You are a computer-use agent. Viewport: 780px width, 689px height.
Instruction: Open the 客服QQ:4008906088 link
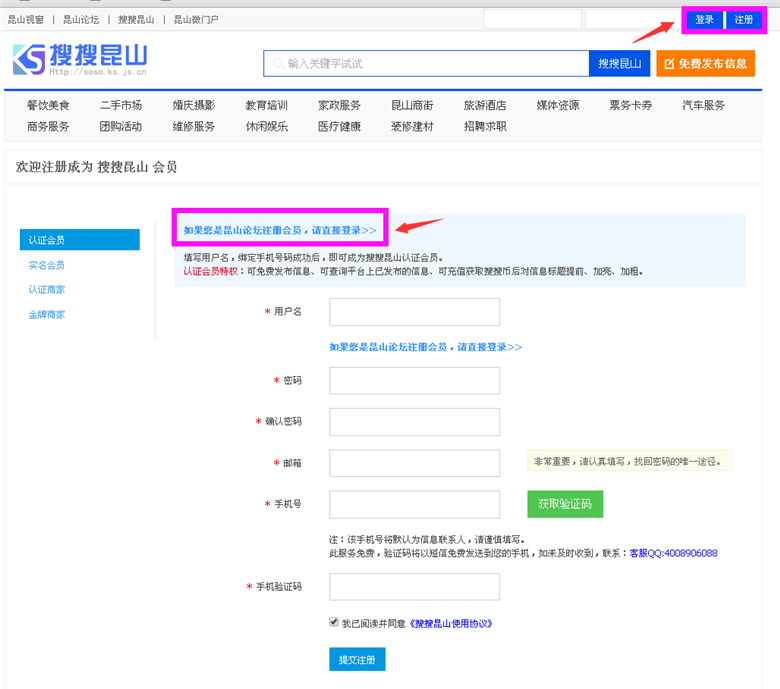click(674, 553)
